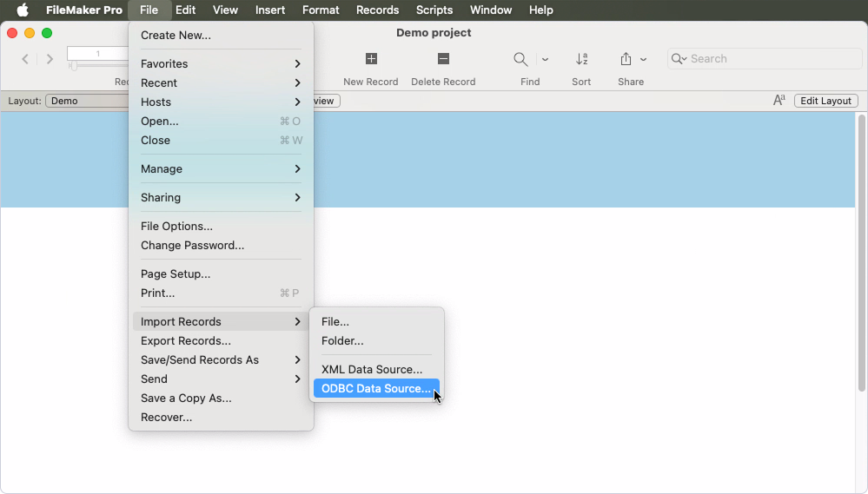
Task: Open the View menu
Action: pos(225,10)
